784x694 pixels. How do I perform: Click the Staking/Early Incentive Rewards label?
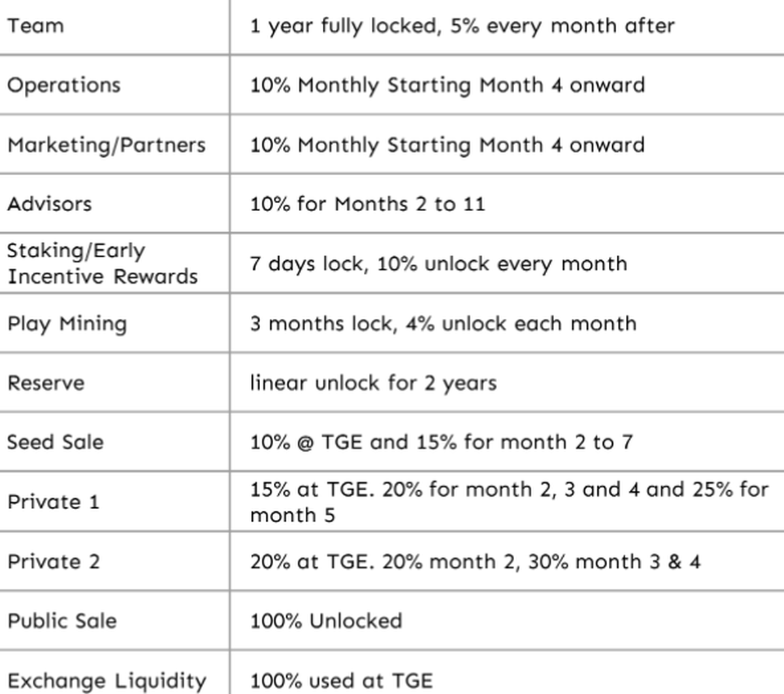pos(102,263)
